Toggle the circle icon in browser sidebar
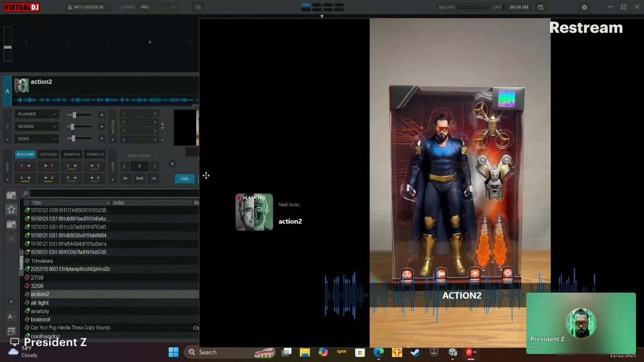This screenshot has width=644, height=362. [x=11, y=302]
